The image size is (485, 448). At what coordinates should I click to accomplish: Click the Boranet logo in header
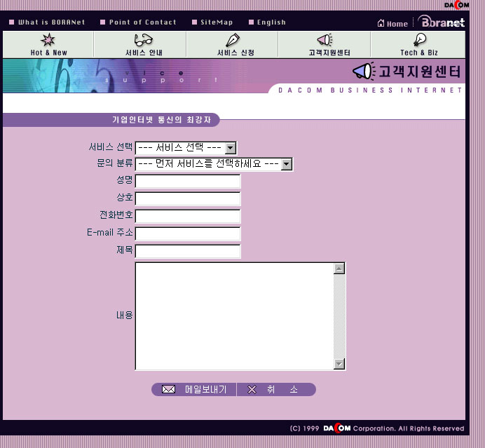point(442,21)
